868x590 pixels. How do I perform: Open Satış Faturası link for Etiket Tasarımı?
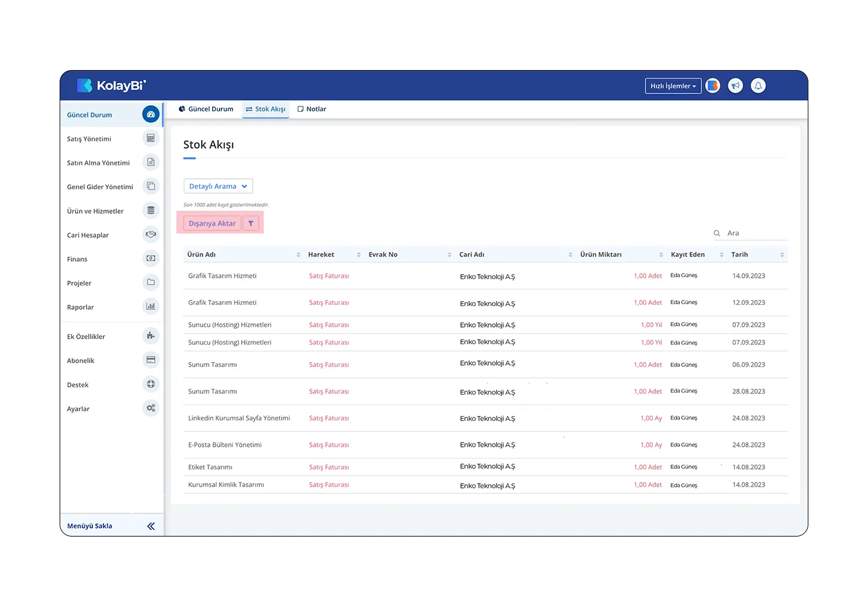click(x=329, y=467)
